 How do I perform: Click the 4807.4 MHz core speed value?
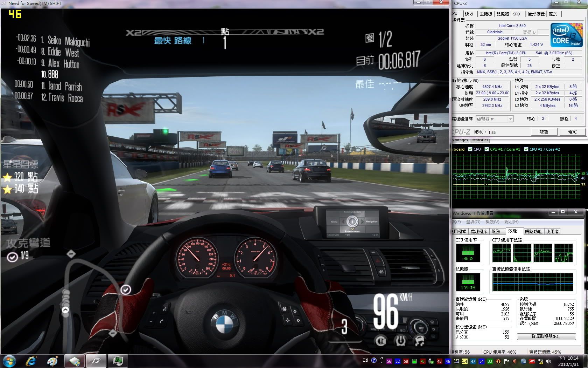[492, 87]
